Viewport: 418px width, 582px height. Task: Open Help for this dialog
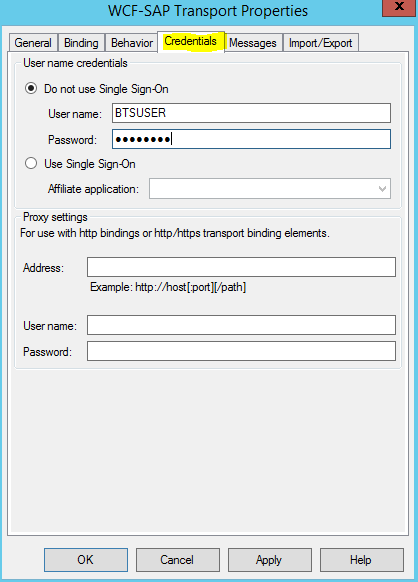362,560
